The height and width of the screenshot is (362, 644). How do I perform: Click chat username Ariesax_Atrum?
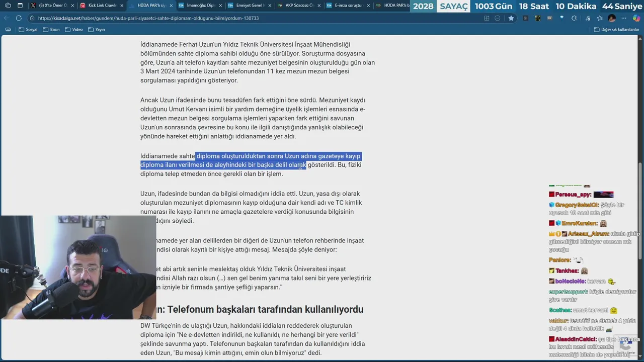coord(588,234)
